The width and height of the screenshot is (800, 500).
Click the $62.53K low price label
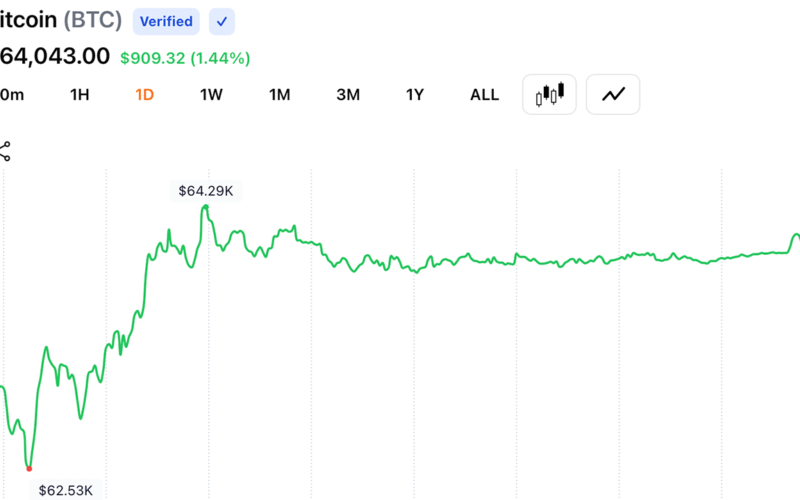[x=65, y=490]
